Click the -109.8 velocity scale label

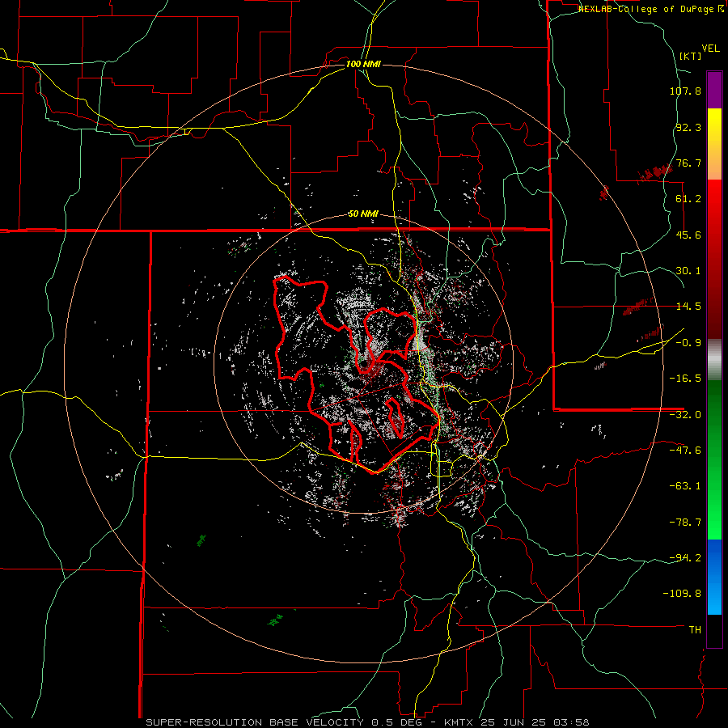click(x=682, y=594)
